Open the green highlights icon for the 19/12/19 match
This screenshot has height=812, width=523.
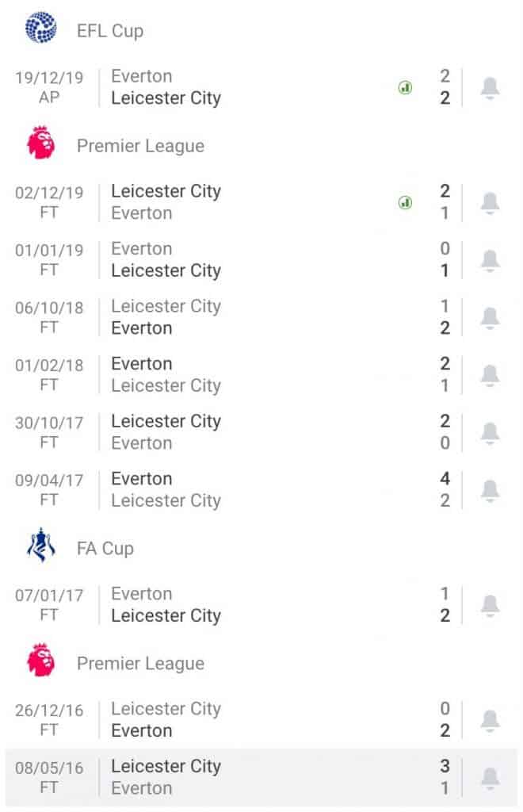(405, 88)
